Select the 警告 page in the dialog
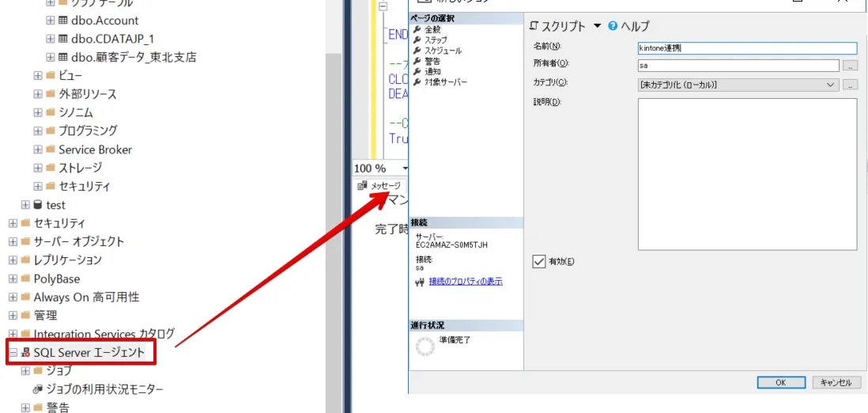The height and width of the screenshot is (413, 868). click(432, 61)
